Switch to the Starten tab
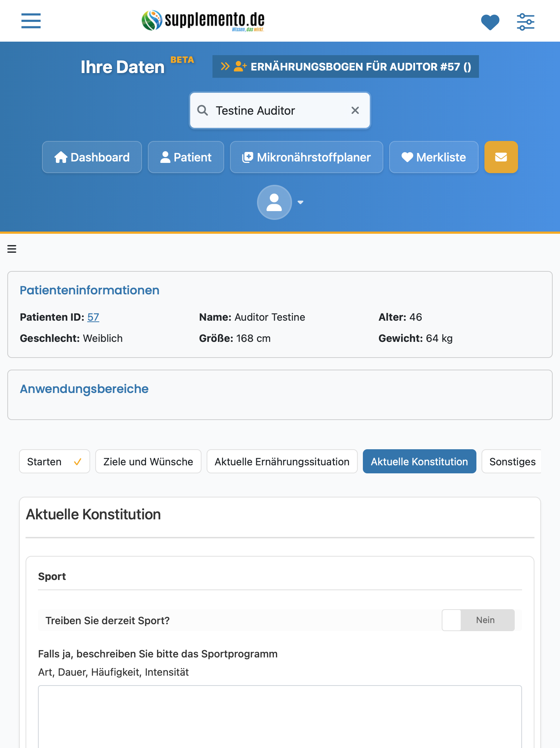 coord(54,461)
